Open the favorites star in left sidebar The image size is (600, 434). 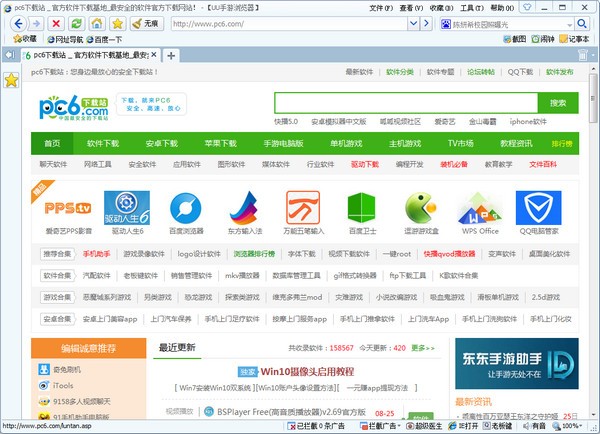click(x=11, y=80)
